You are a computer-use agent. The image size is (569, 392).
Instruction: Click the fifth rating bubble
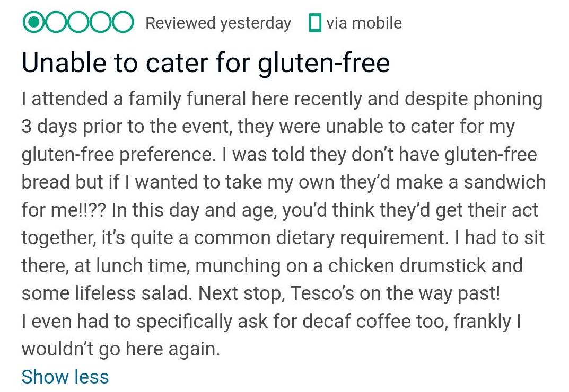[122, 22]
